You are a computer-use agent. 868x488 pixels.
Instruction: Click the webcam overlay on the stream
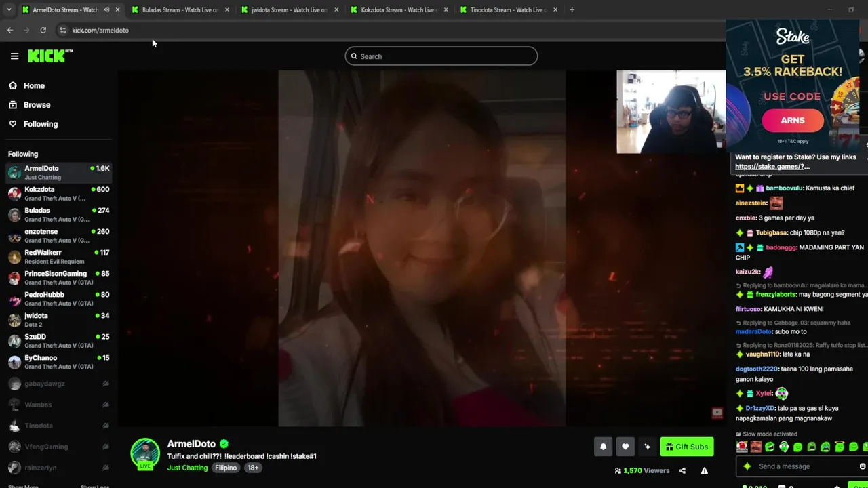point(671,112)
